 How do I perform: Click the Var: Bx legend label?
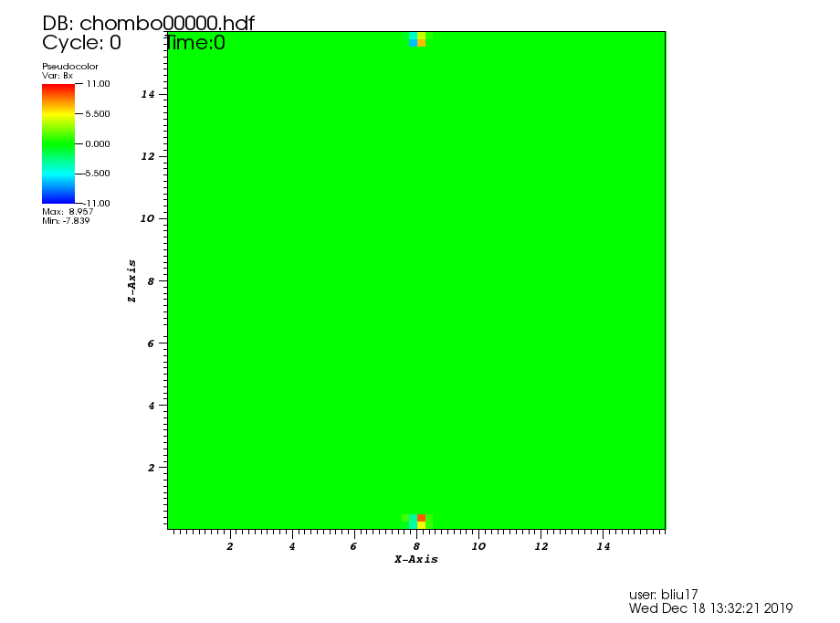[x=58, y=76]
